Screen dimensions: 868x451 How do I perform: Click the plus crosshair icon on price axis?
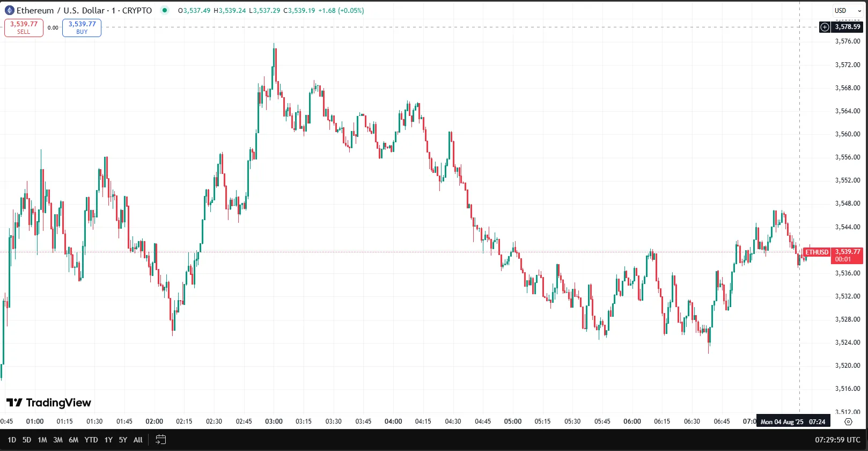[825, 27]
